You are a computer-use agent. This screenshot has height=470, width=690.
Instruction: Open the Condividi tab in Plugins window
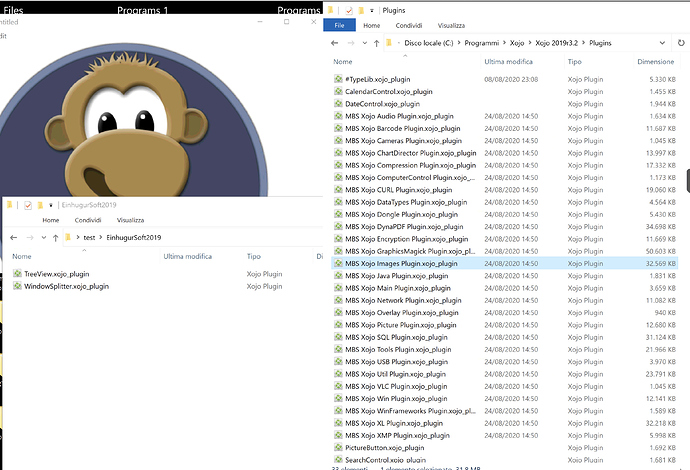pos(409,26)
